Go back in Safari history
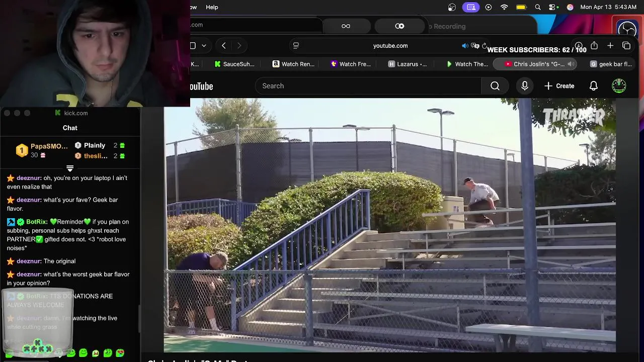 coord(224,46)
